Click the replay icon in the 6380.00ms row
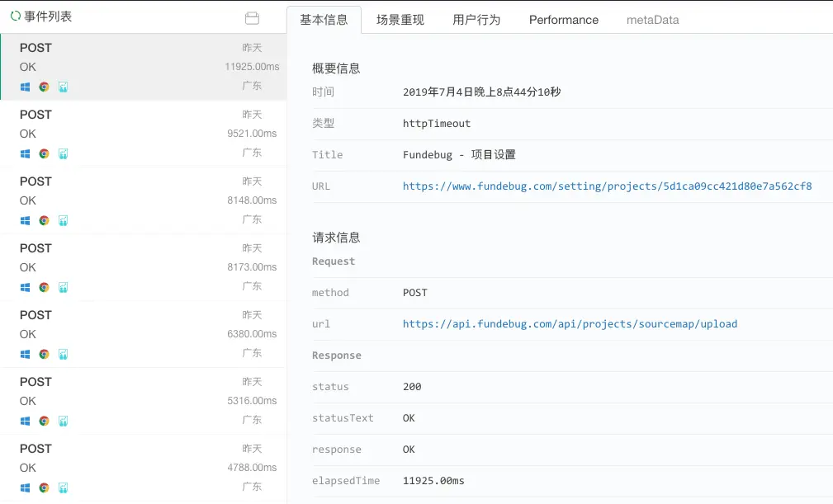Viewport: 833px width, 504px height. [64, 355]
